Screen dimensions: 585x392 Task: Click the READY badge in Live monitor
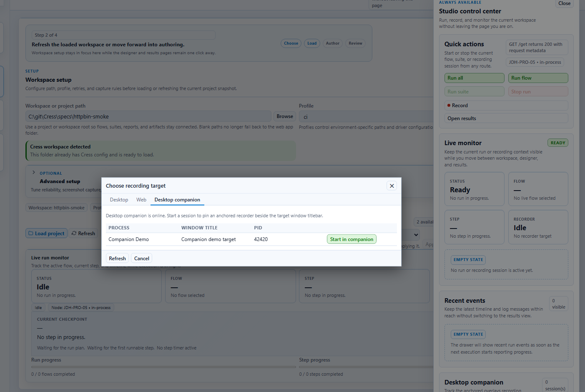(x=558, y=143)
